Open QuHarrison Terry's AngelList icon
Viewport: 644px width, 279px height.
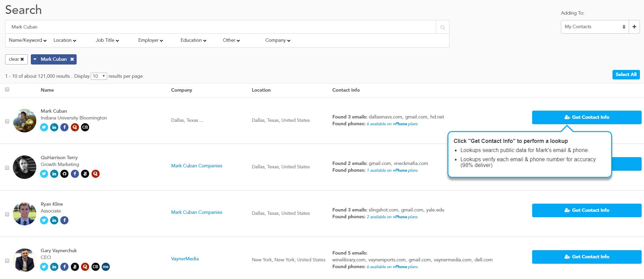(85, 174)
